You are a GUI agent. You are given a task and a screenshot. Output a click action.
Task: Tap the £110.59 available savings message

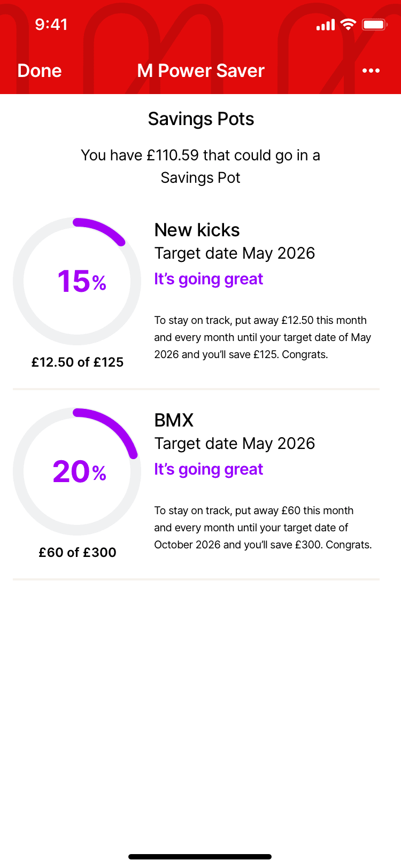click(x=200, y=166)
